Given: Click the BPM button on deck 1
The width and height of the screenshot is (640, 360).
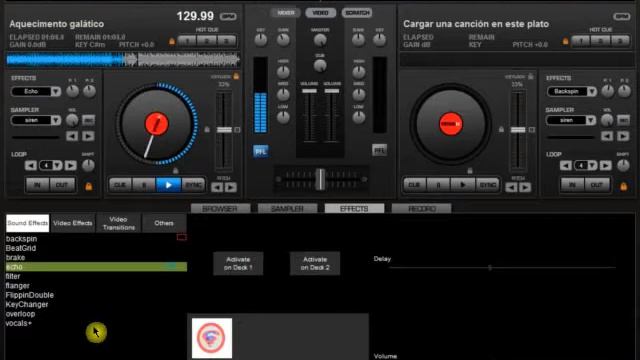Looking at the screenshot, I should coord(228,17).
